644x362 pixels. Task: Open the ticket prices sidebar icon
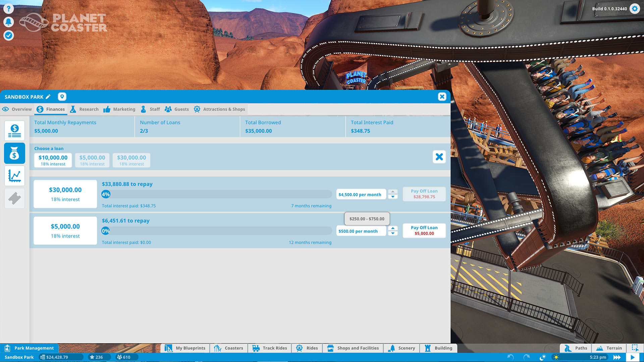14,198
